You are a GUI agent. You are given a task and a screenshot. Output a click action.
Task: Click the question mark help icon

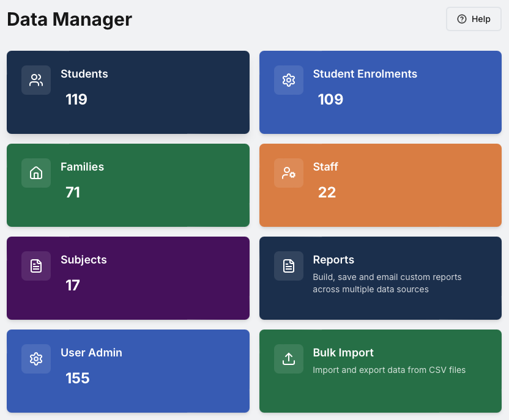tap(462, 19)
